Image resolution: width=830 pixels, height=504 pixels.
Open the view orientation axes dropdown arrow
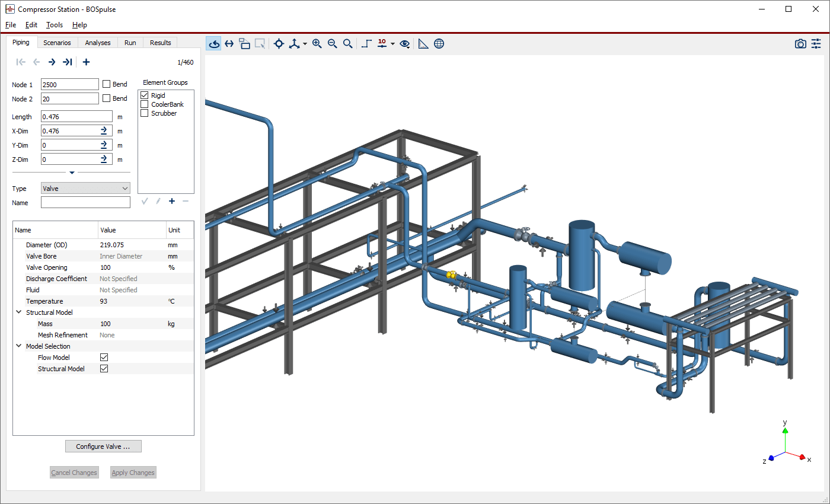305,44
